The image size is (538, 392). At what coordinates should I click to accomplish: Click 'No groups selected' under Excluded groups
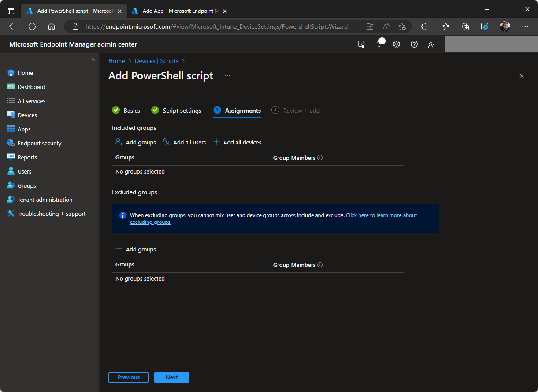click(140, 278)
